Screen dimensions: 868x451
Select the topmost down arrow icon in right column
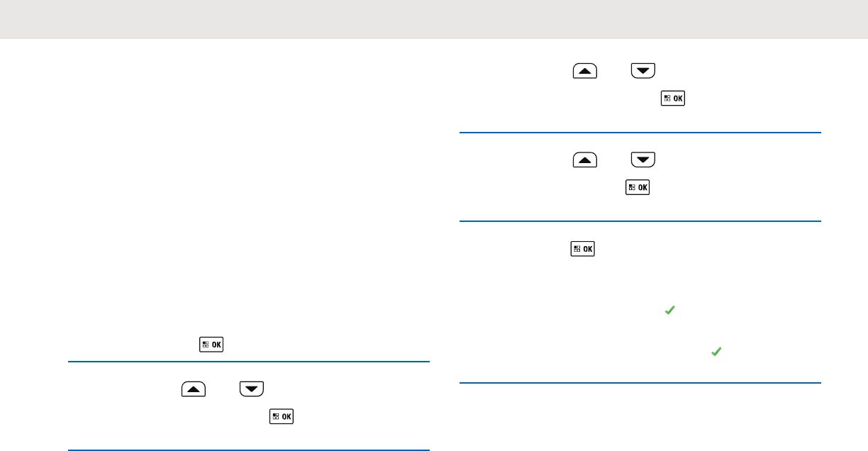643,71
